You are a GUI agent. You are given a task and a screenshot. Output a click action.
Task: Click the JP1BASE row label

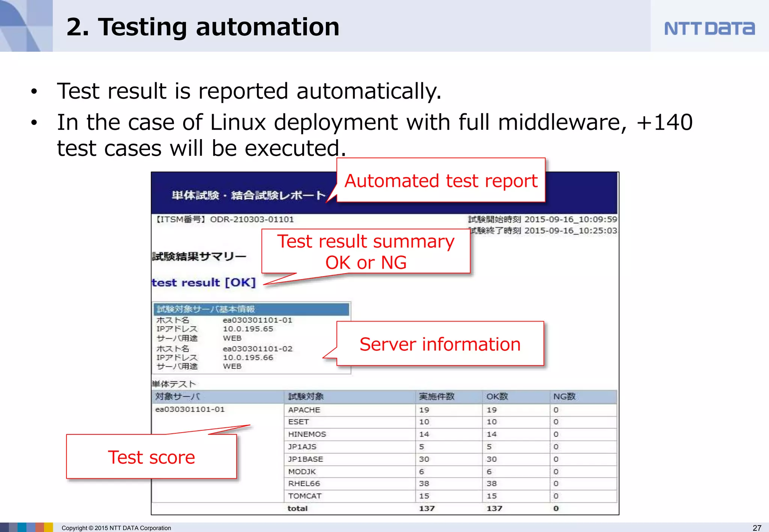(x=306, y=459)
